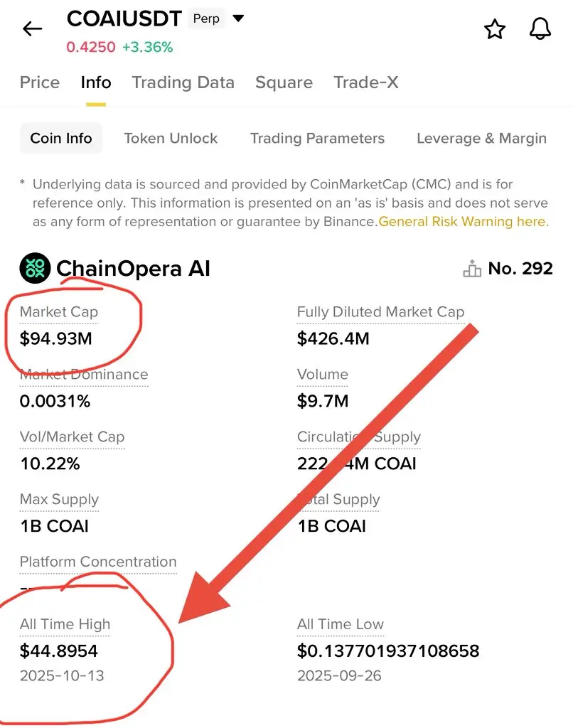Open price alerts via bell icon
This screenshot has height=728, width=573.
coord(541,29)
